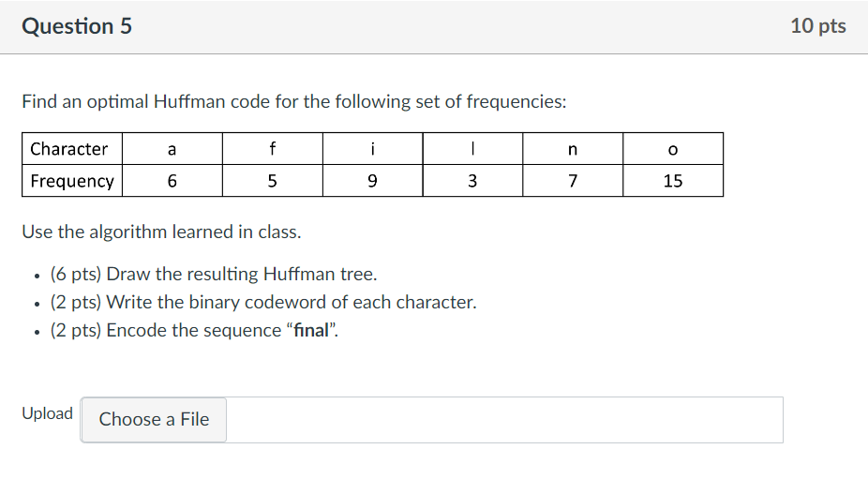The height and width of the screenshot is (494, 868).
Task: Click the Write the binary codeword bullet
Action: tap(263, 303)
